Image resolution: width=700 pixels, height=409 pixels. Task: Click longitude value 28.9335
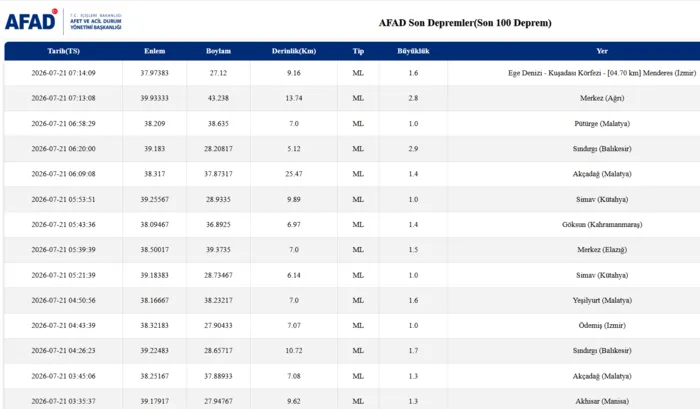point(218,199)
